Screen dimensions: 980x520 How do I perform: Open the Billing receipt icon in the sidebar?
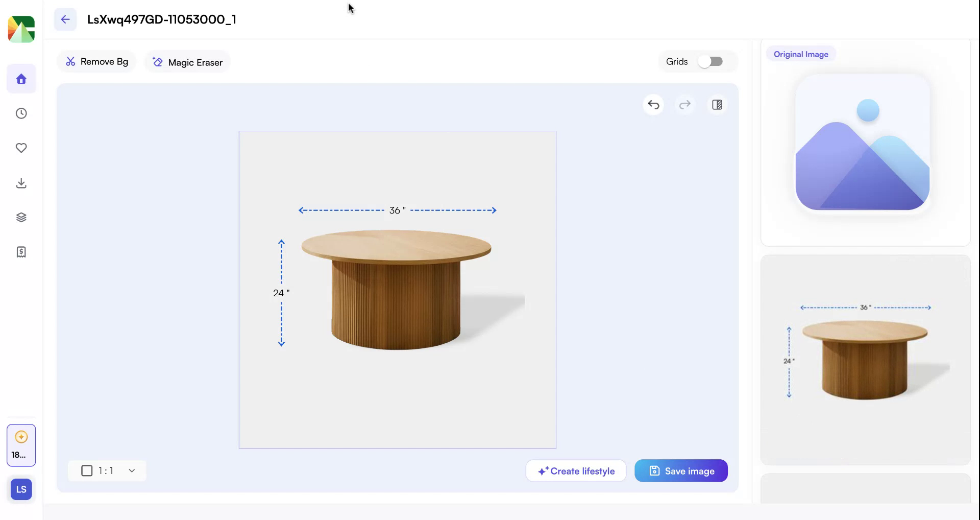(21, 251)
